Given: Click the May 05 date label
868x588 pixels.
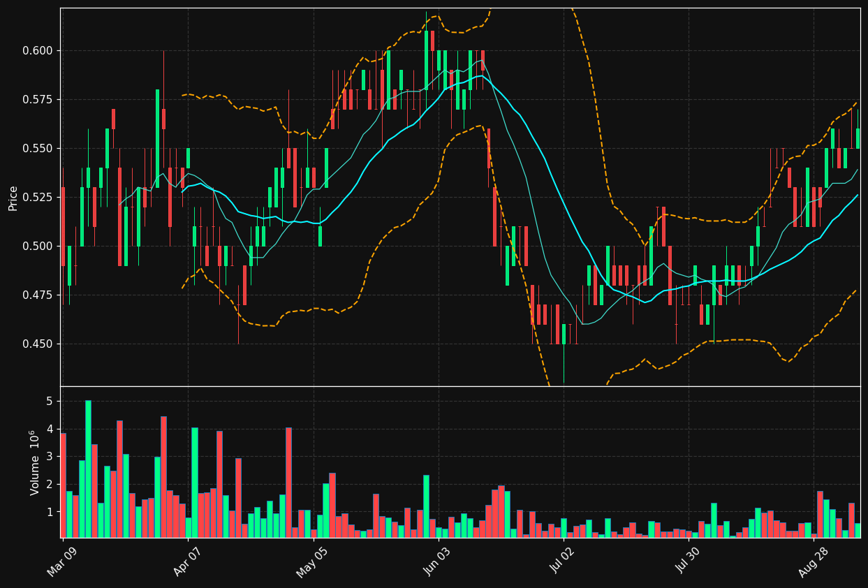Looking at the screenshot, I should pos(312,560).
